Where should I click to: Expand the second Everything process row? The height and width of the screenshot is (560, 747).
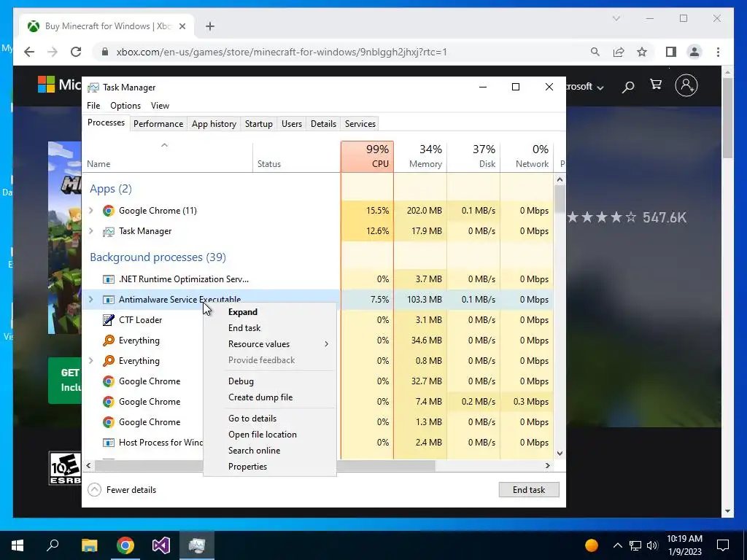pos(91,361)
